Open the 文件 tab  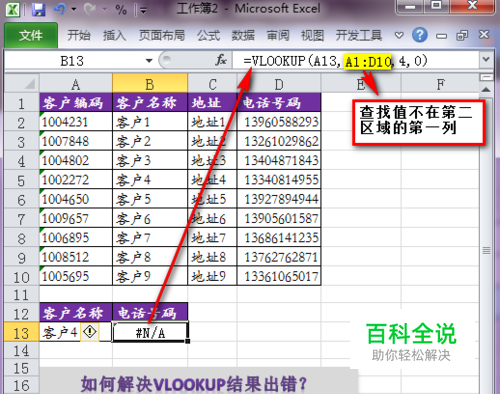[31, 35]
